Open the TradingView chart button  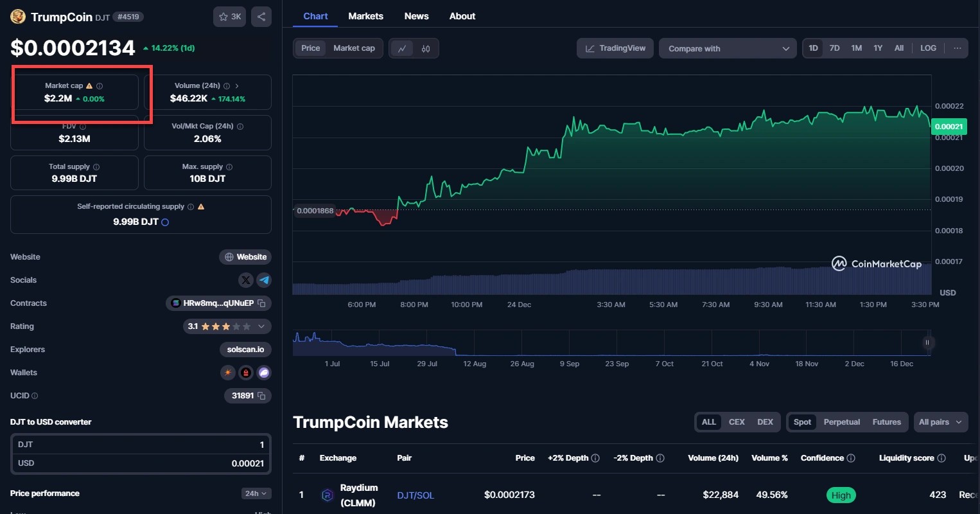point(615,48)
